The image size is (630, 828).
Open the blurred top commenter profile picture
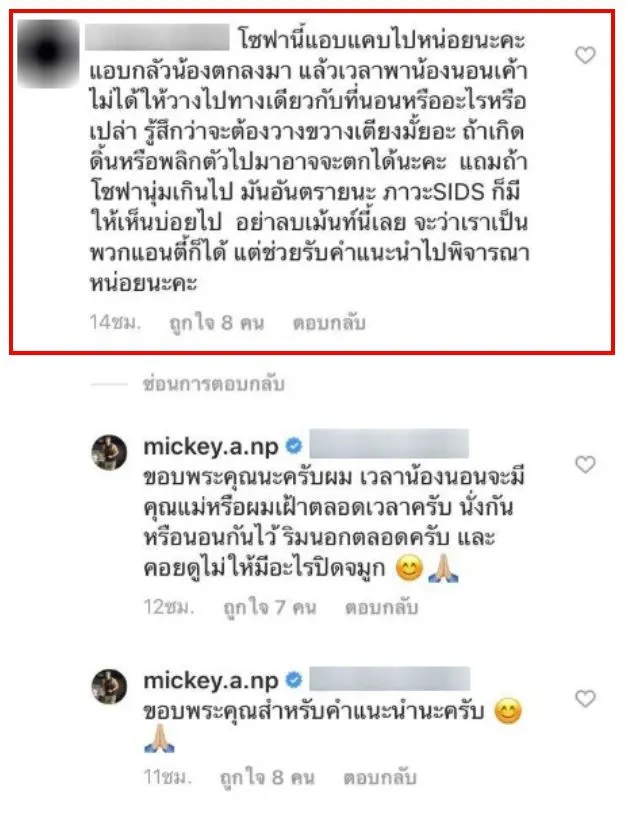click(x=48, y=53)
